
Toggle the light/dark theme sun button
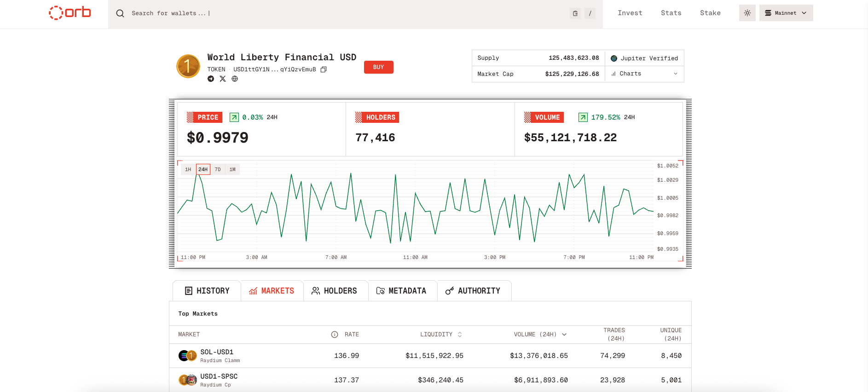pos(747,13)
